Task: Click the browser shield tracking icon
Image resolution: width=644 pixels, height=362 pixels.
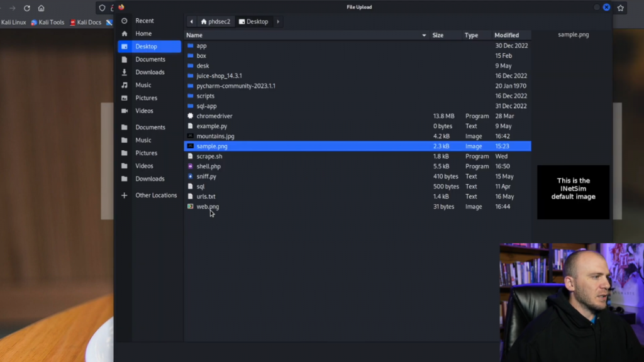Action: coord(102,8)
